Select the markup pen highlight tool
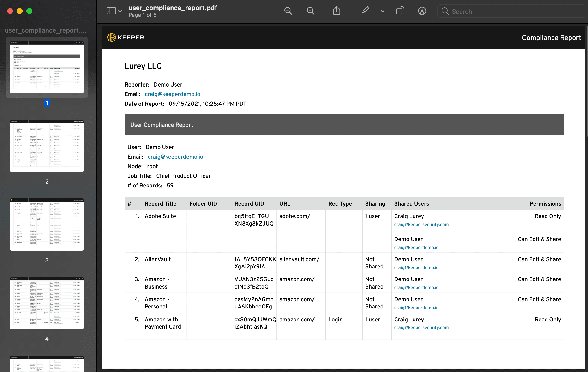The height and width of the screenshot is (372, 588). (366, 11)
